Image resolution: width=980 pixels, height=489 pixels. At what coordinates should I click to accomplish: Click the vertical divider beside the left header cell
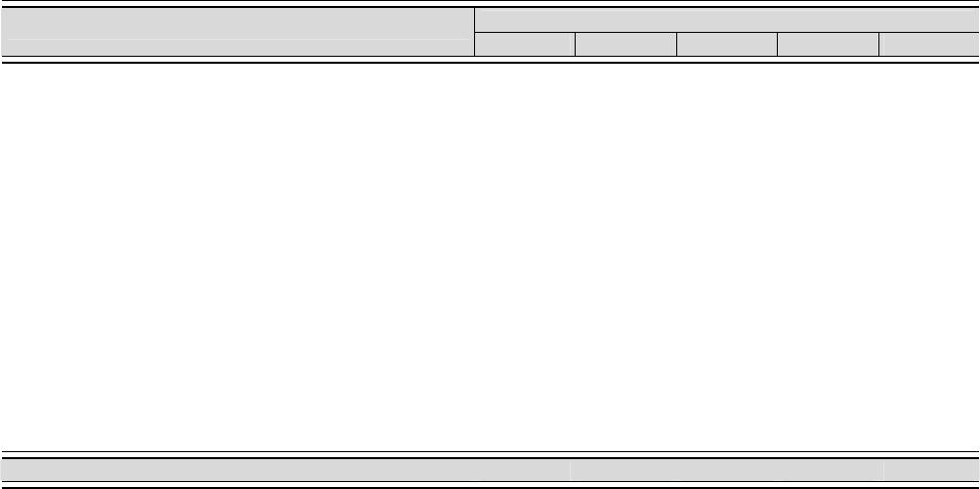pyautogui.click(x=474, y=32)
